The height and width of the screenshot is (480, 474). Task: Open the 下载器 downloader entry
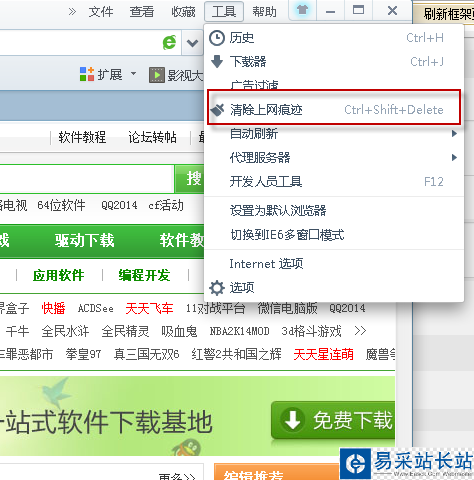click(334, 62)
